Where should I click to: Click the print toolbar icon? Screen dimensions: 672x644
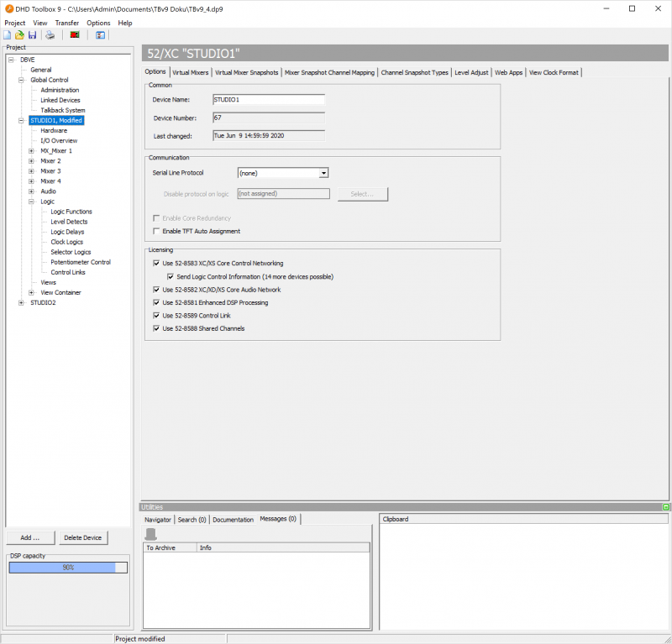click(x=50, y=34)
